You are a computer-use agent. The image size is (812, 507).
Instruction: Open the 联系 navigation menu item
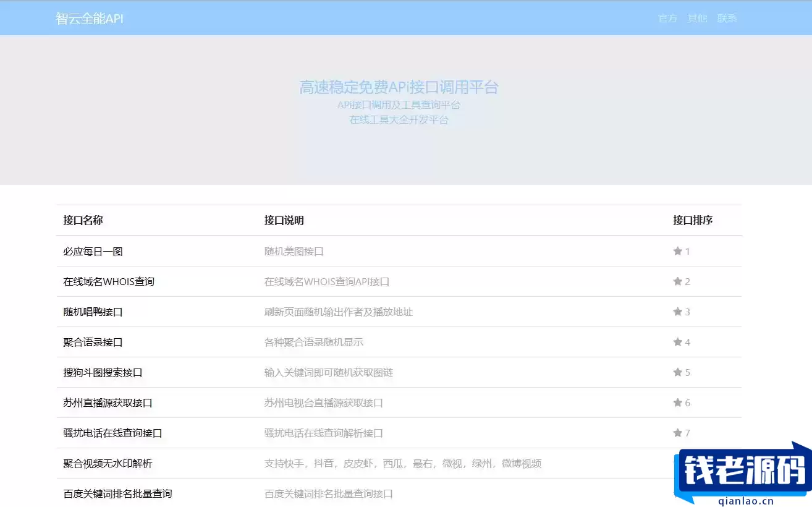tap(727, 19)
